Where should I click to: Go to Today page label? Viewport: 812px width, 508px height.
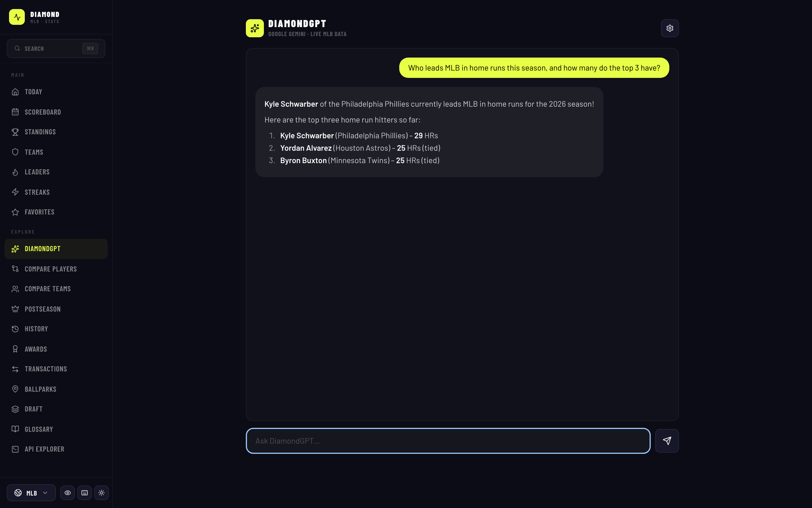[x=34, y=92]
